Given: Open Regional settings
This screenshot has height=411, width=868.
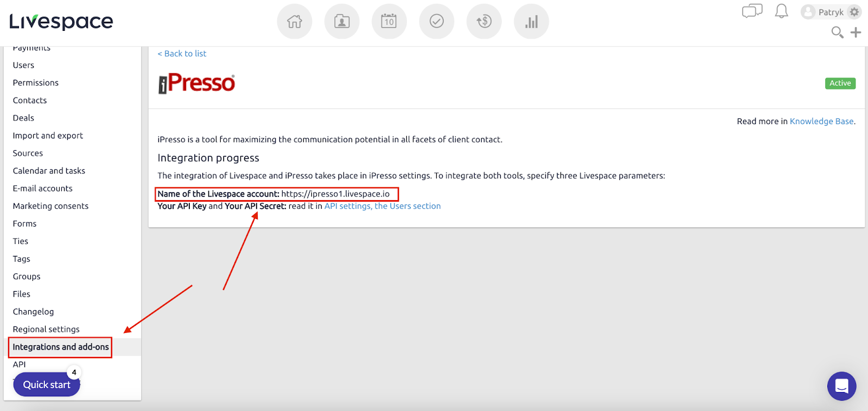Looking at the screenshot, I should pyautogui.click(x=46, y=330).
